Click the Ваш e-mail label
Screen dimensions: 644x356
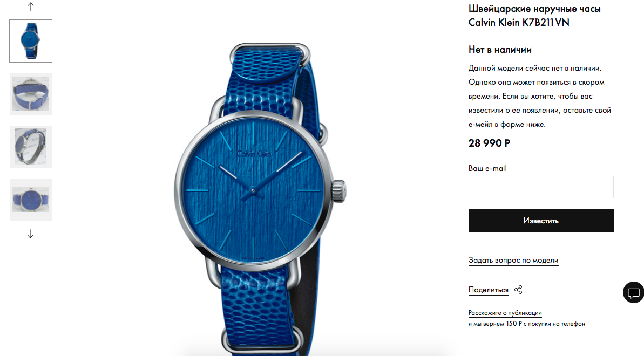pyautogui.click(x=487, y=168)
